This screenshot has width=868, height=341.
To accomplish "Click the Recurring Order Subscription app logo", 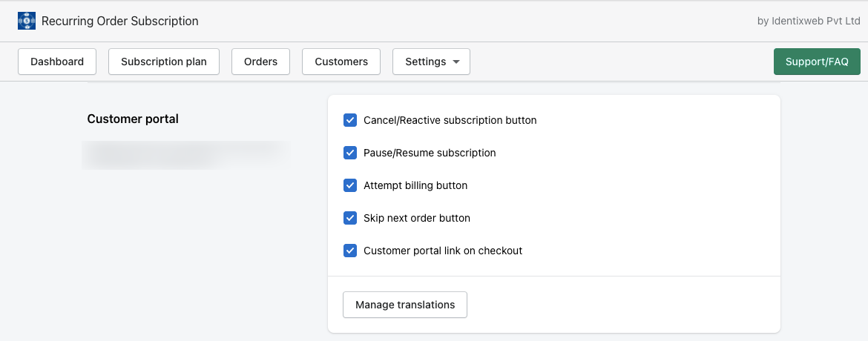I will coord(27,21).
